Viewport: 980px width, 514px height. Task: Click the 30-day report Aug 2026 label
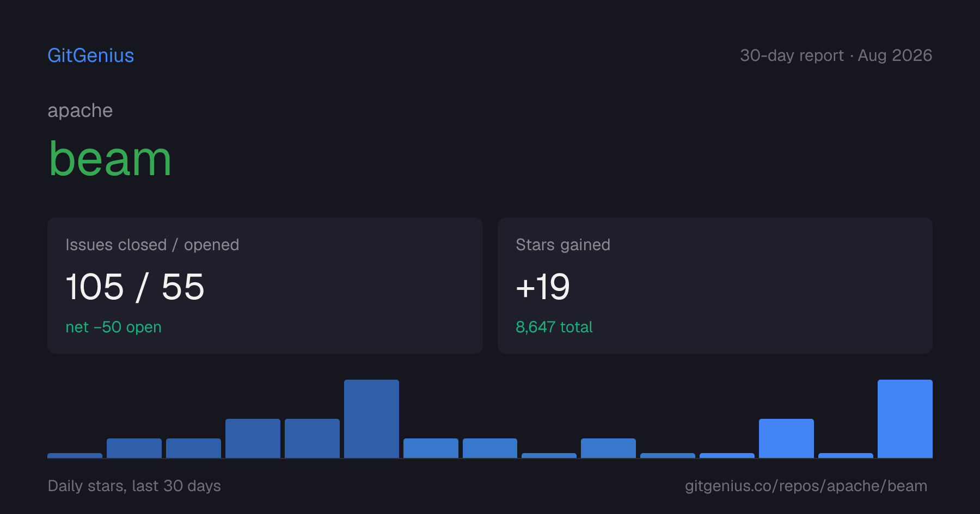tap(836, 55)
